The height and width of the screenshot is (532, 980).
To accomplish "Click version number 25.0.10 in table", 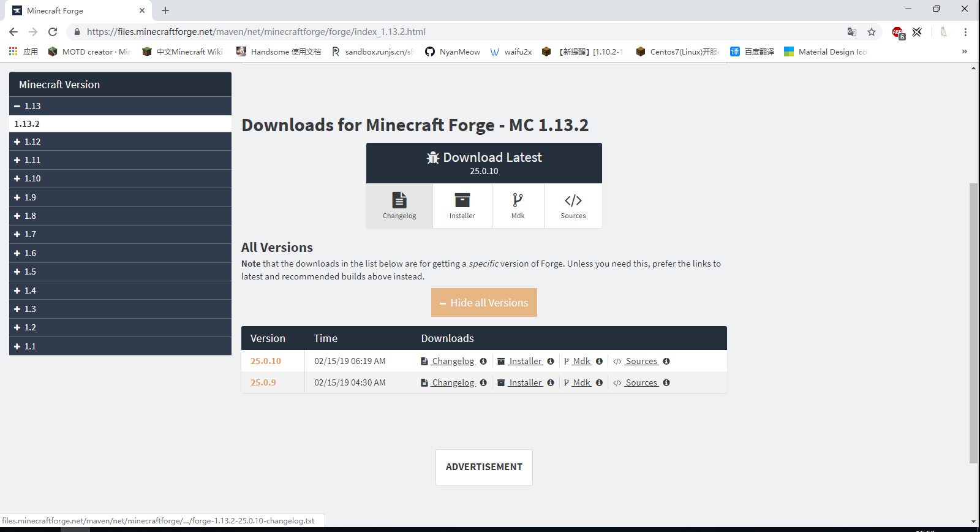I will pyautogui.click(x=266, y=362).
